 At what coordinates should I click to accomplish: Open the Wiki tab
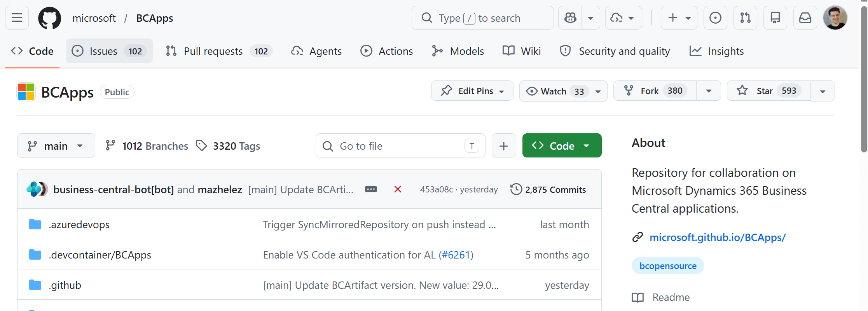pos(522,51)
